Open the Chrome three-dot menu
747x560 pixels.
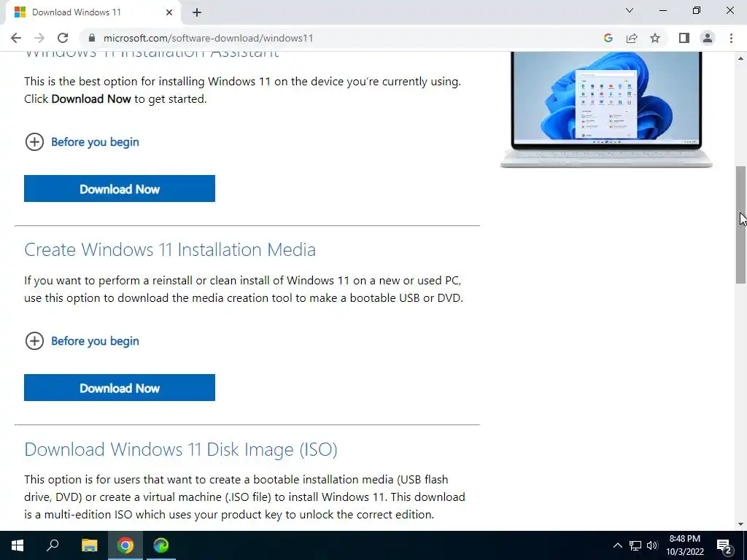tap(731, 38)
